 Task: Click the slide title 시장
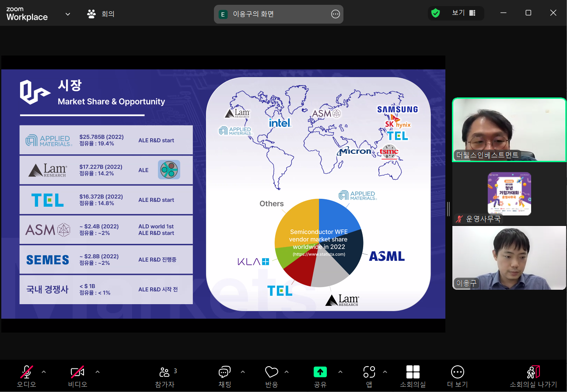point(70,85)
